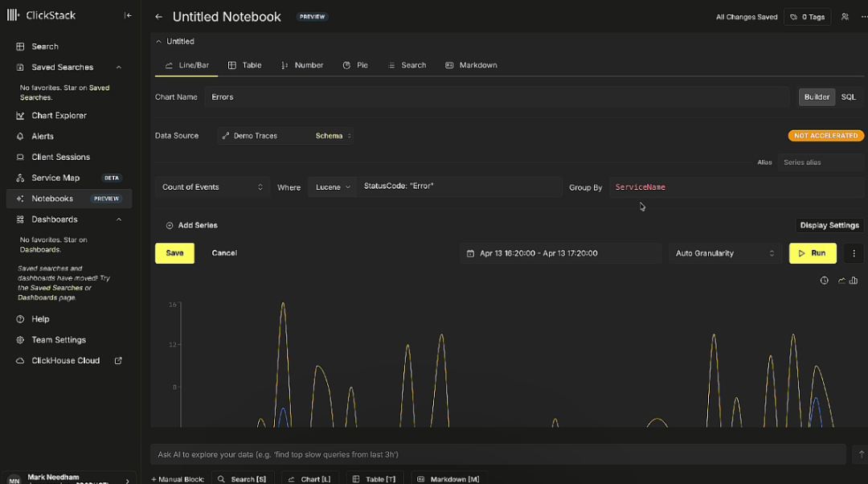Image resolution: width=868 pixels, height=484 pixels.
Task: Select the Line/Bar chart tab
Action: [x=186, y=65]
